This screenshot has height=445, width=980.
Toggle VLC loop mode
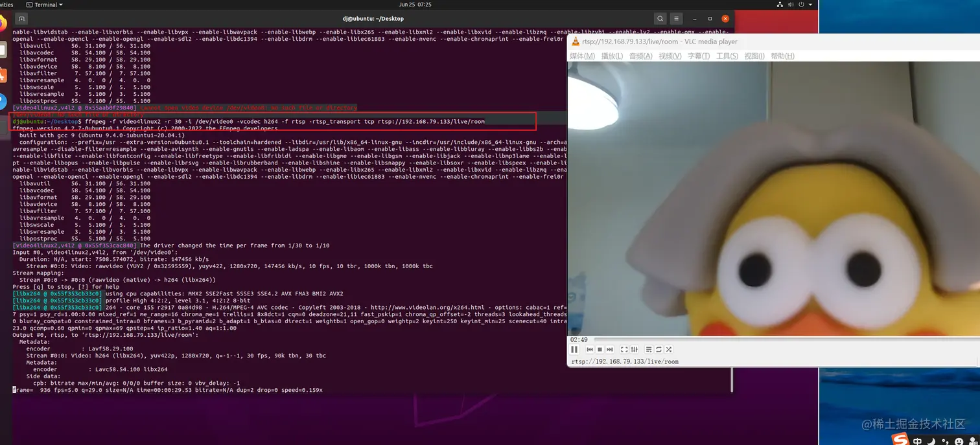click(659, 350)
